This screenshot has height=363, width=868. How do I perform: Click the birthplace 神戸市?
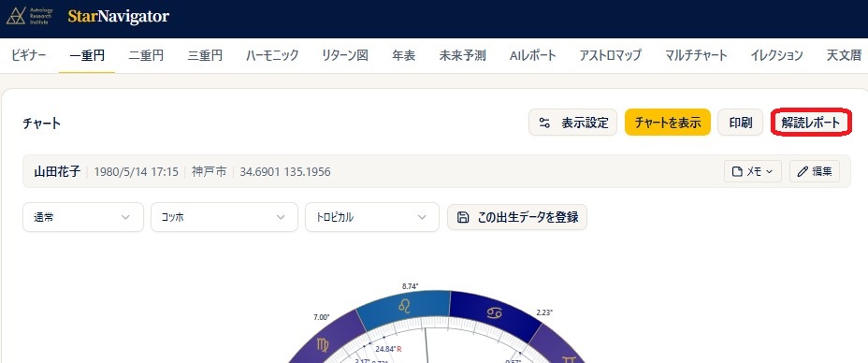210,171
